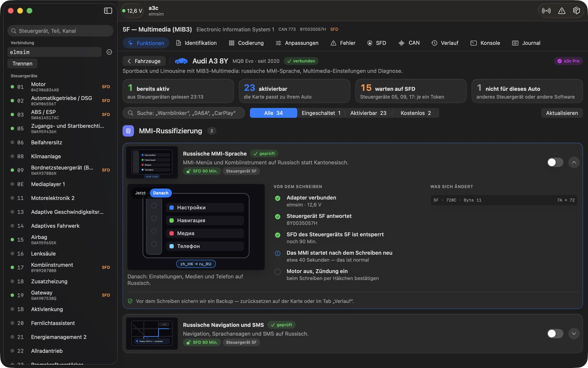Image resolution: width=588 pixels, height=368 pixels.
Task: Collapse the Russische MMI-Sprache card chevron
Action: click(x=574, y=162)
